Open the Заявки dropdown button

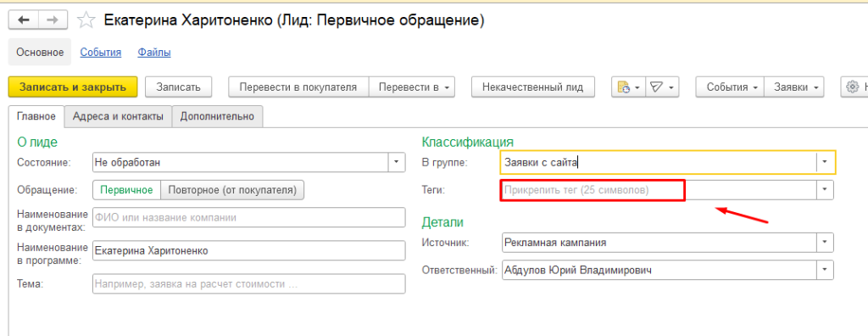[x=793, y=87]
